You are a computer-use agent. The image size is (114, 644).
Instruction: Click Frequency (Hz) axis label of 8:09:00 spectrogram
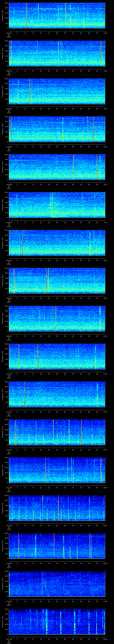[x=3, y=318]
